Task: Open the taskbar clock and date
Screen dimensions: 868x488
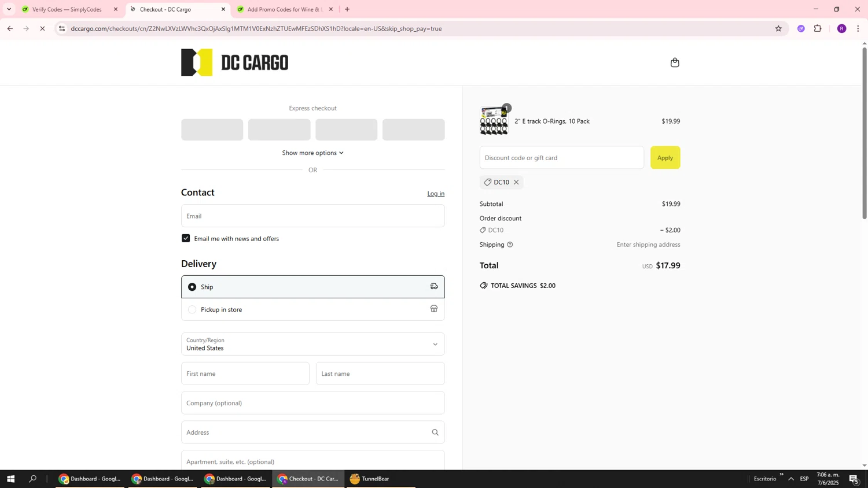Action: pyautogui.click(x=828, y=479)
